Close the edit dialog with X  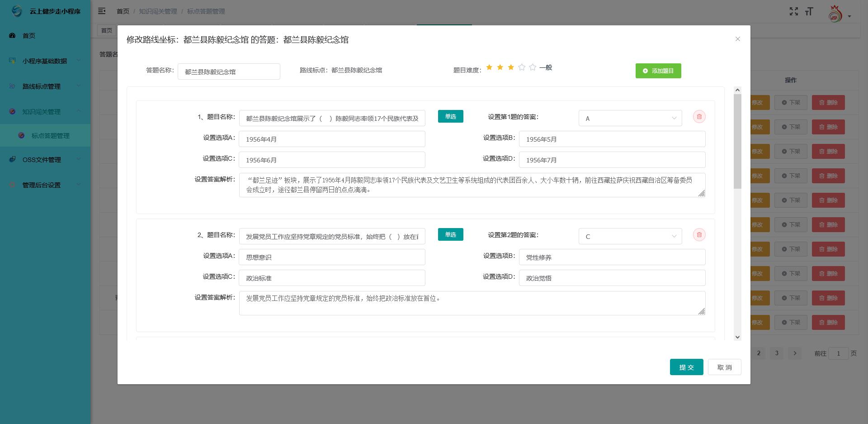(x=737, y=39)
